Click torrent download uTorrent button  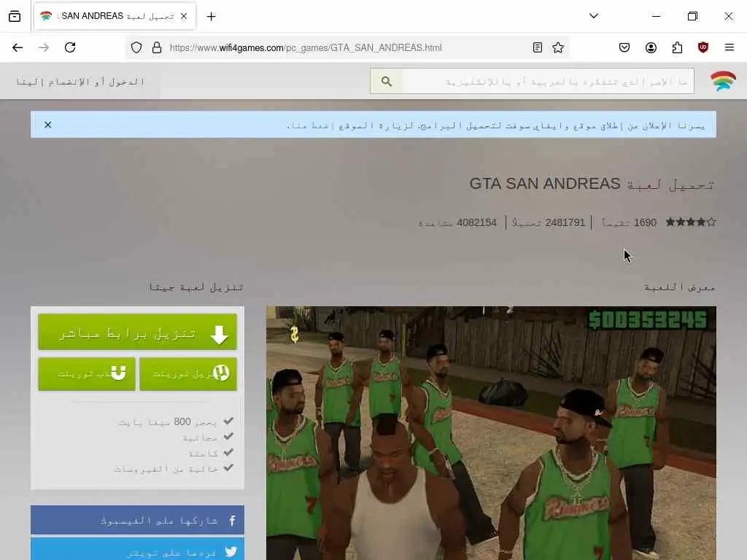pyautogui.click(x=188, y=374)
